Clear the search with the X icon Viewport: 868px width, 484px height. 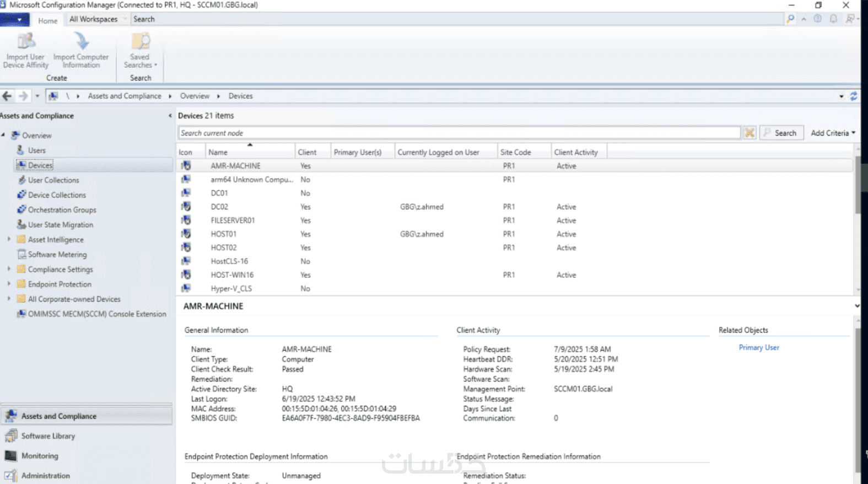tap(750, 133)
